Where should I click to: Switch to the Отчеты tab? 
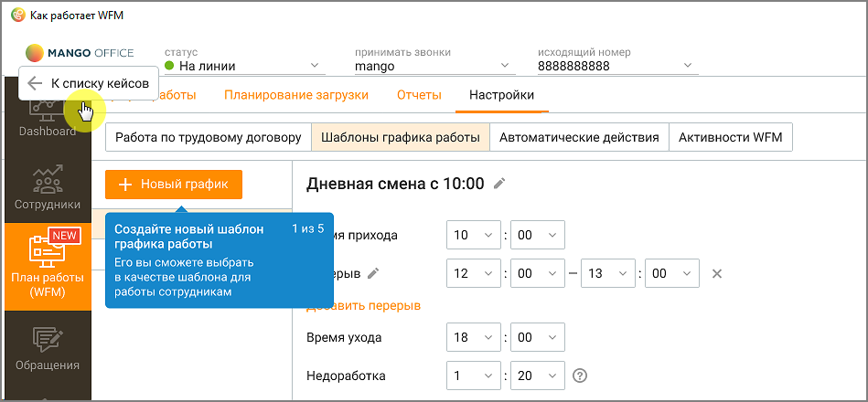point(419,95)
